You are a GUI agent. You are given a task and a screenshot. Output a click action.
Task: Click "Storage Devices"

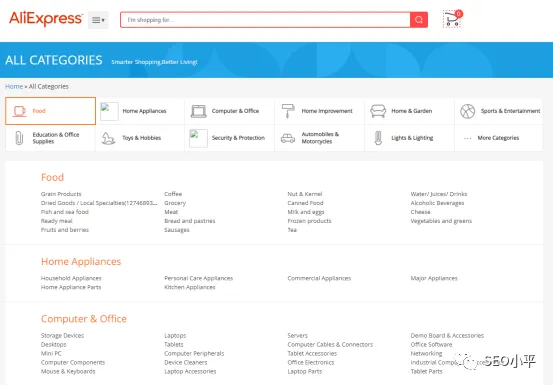tap(62, 336)
